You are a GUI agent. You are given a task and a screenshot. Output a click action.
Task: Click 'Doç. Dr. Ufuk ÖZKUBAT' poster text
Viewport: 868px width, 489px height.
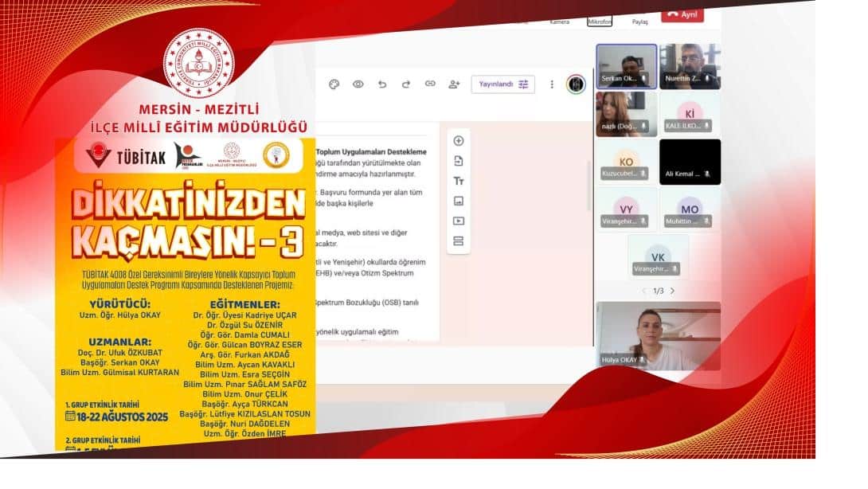click(120, 353)
